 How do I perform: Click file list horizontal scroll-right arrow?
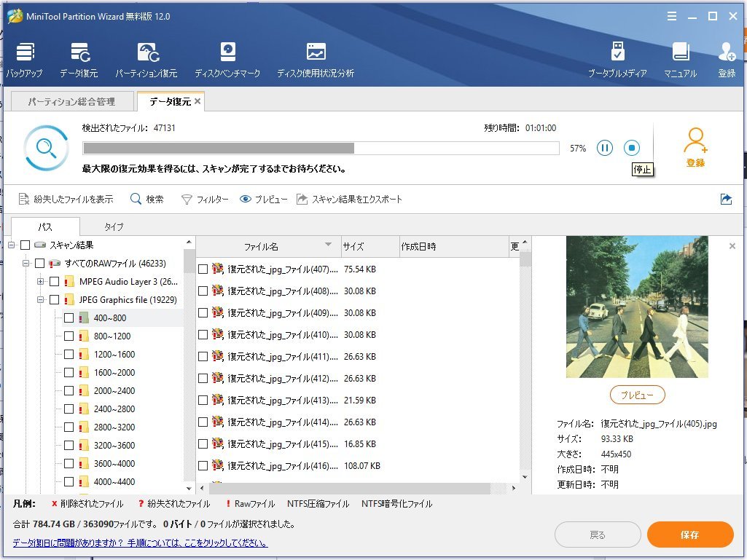tap(514, 488)
